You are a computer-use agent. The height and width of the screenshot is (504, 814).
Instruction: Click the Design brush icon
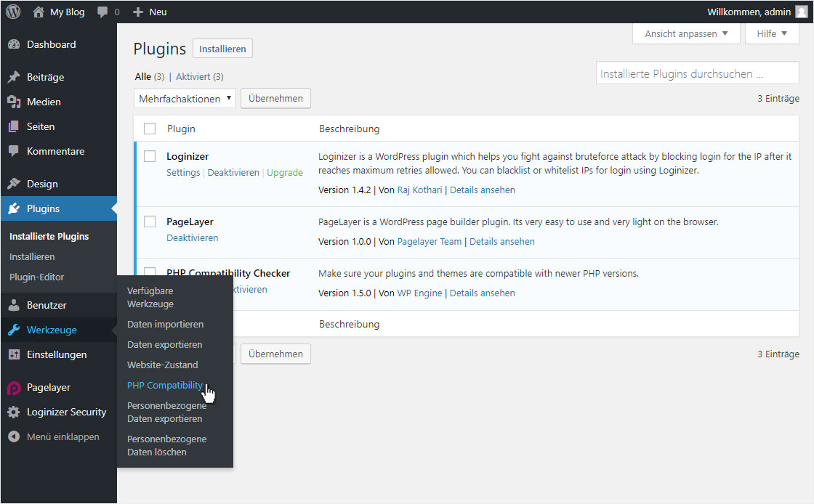pos(14,184)
